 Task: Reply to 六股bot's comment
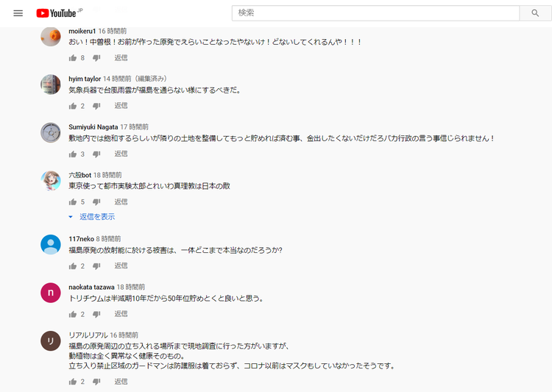(x=121, y=202)
